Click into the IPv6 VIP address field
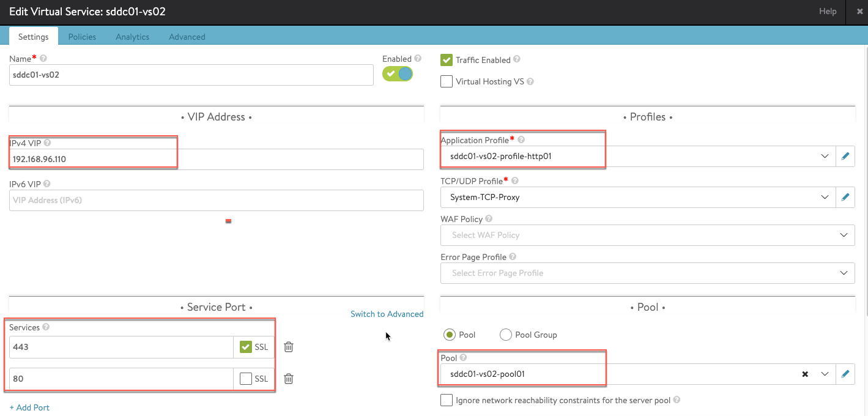Viewport: 868px width, 416px height. pos(216,200)
